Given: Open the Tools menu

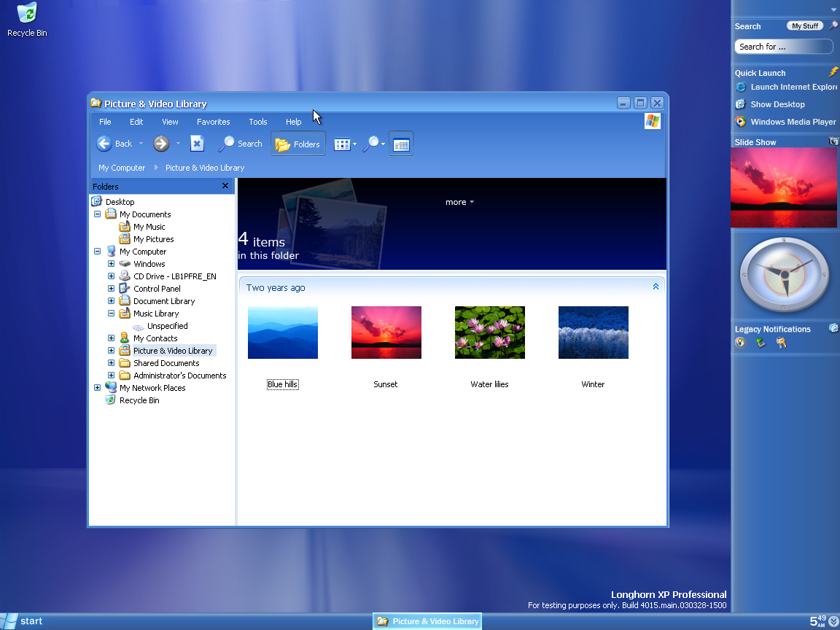Looking at the screenshot, I should tap(257, 122).
